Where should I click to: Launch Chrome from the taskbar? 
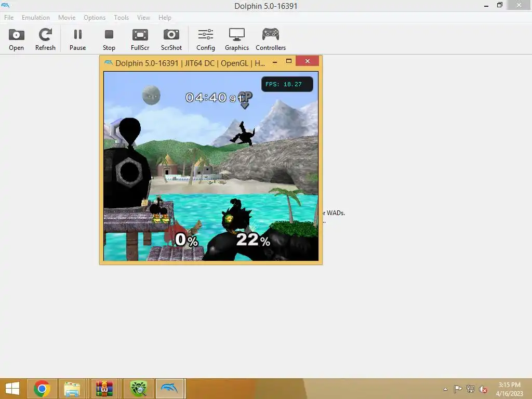(42, 389)
